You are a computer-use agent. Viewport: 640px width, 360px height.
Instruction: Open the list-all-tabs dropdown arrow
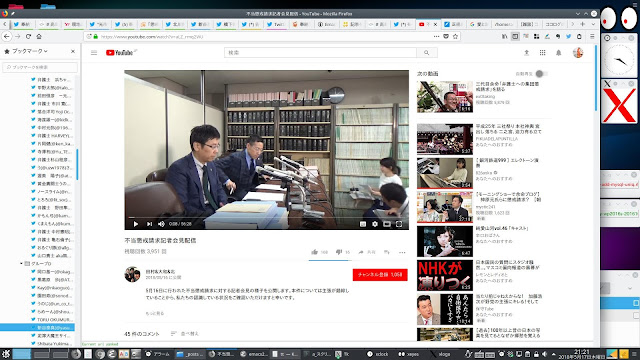(593, 24)
